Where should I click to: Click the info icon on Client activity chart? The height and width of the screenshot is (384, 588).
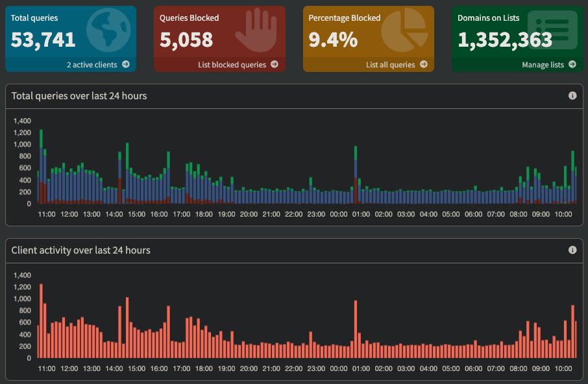click(572, 249)
